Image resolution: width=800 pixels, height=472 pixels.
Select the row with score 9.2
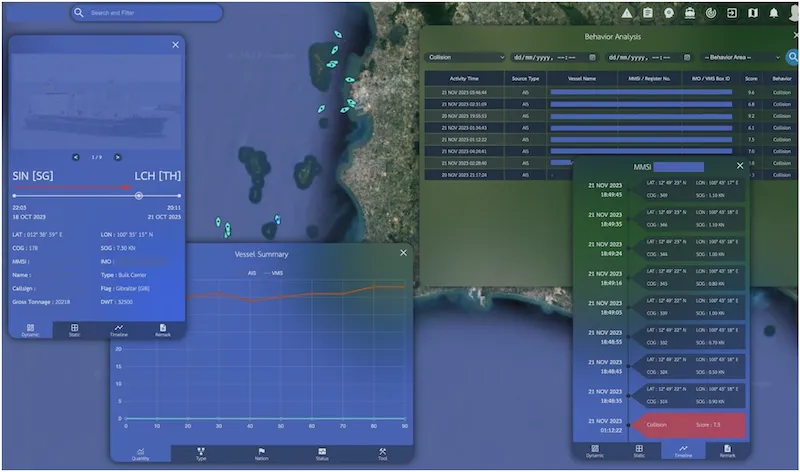pos(609,116)
